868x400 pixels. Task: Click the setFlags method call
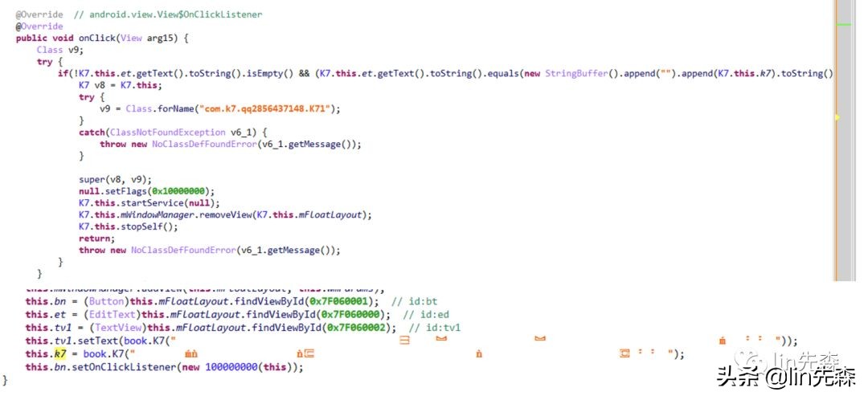pos(126,191)
